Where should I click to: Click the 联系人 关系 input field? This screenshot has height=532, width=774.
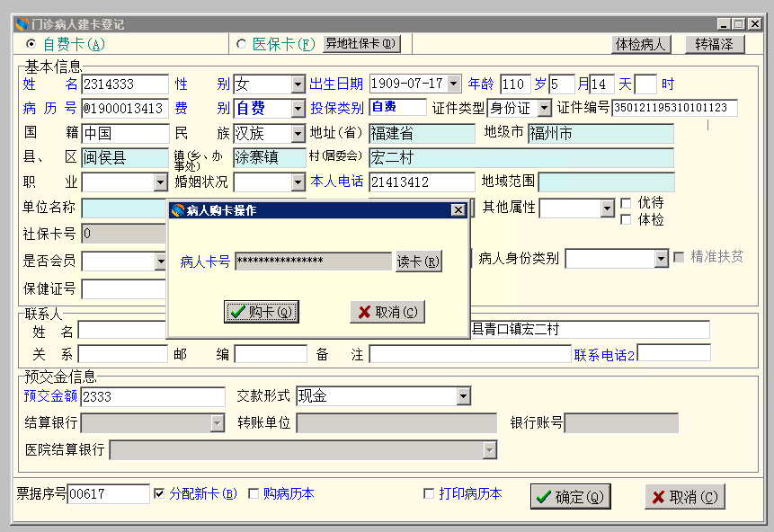(x=123, y=354)
